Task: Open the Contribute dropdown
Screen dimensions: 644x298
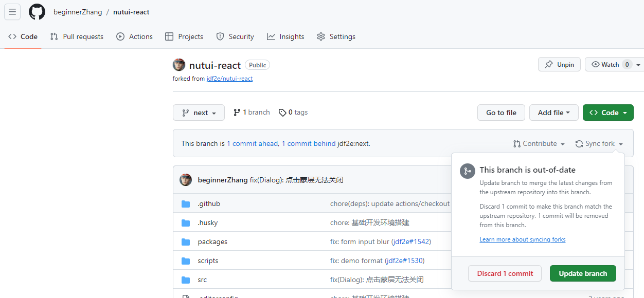Action: click(539, 144)
